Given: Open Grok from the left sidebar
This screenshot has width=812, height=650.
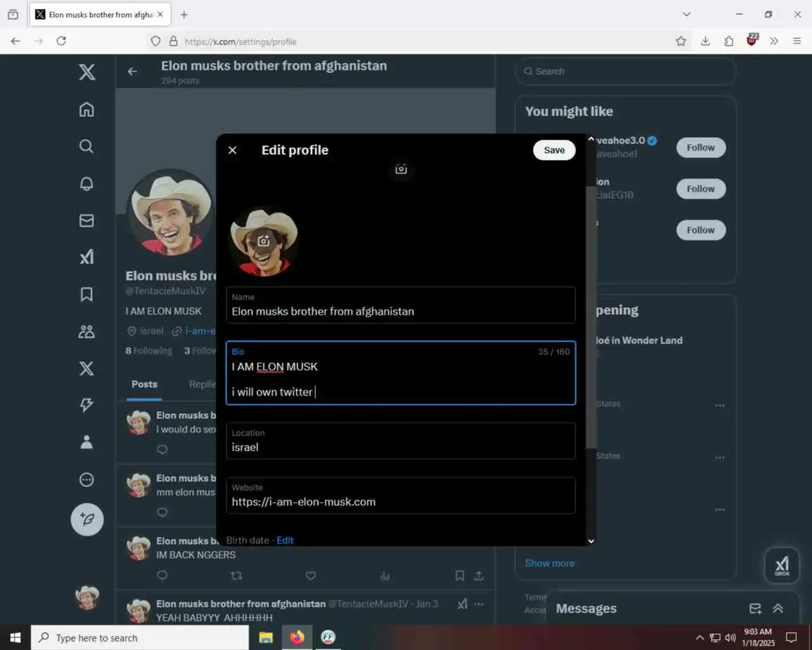Looking at the screenshot, I should [87, 257].
